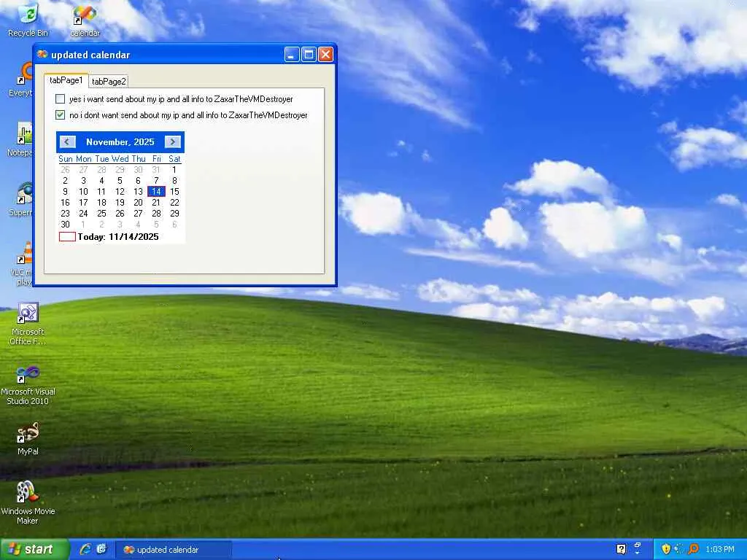
Task: Click the November, 2025 month title
Action: [120, 142]
